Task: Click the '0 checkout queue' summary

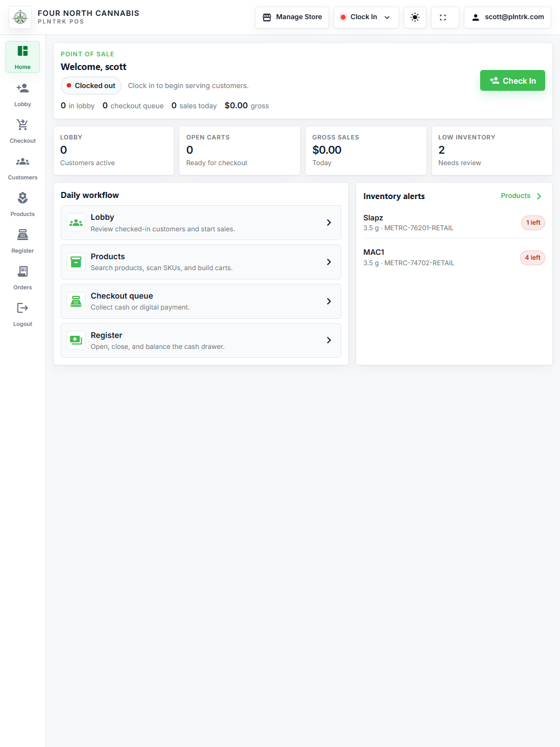Action: [133, 106]
